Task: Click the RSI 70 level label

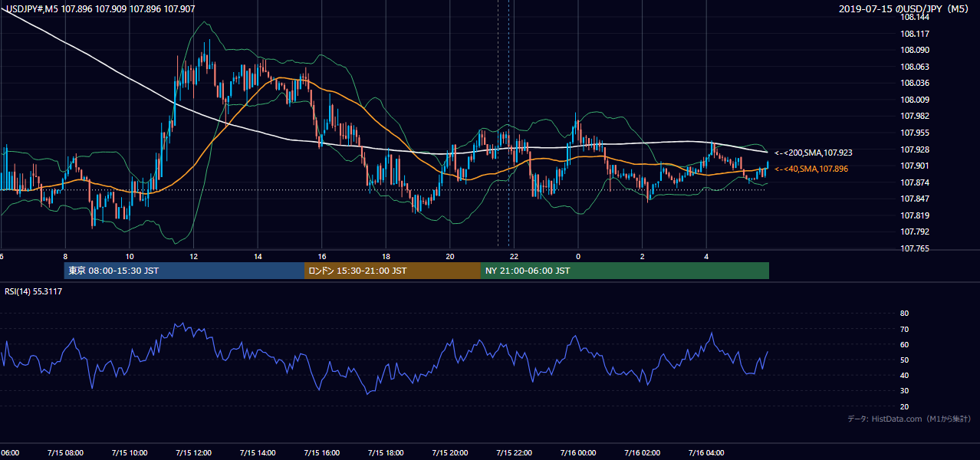Action: point(904,329)
